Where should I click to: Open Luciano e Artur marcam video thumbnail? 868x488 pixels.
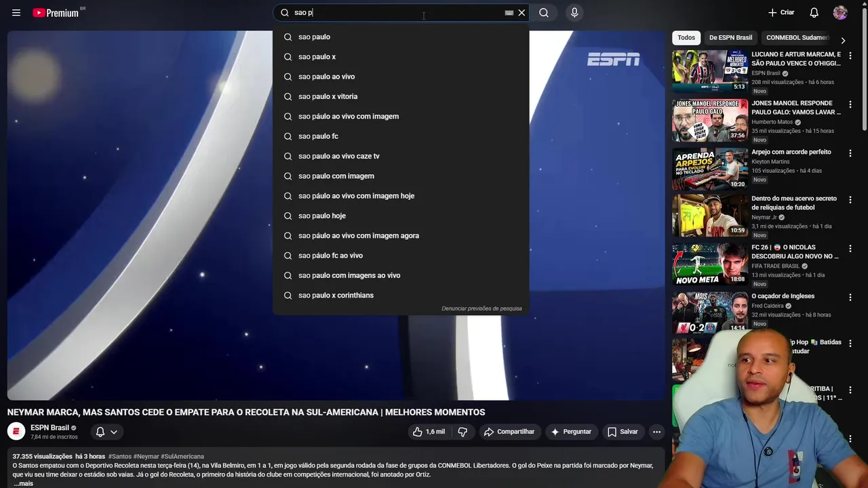pyautogui.click(x=710, y=70)
